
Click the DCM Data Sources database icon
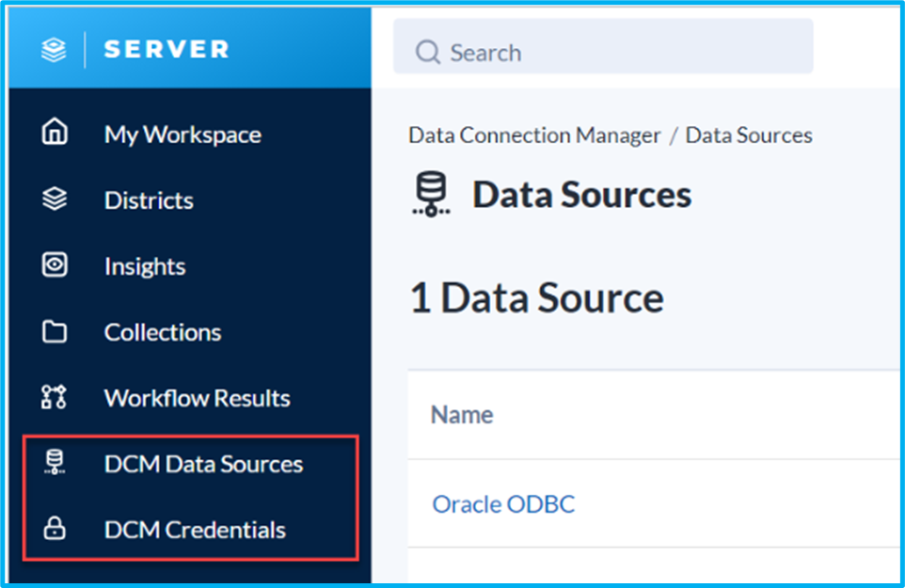click(55, 463)
